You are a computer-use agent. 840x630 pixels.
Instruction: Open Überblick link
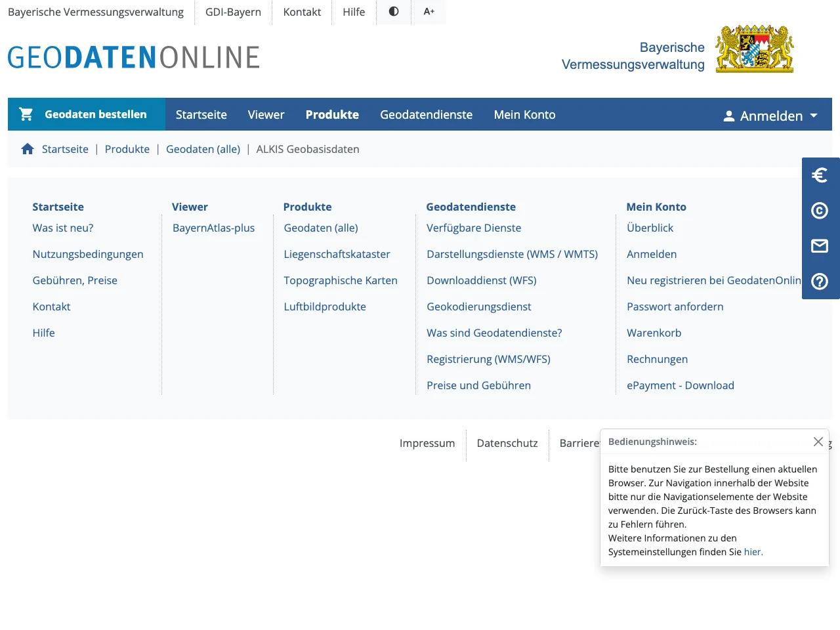(x=650, y=228)
